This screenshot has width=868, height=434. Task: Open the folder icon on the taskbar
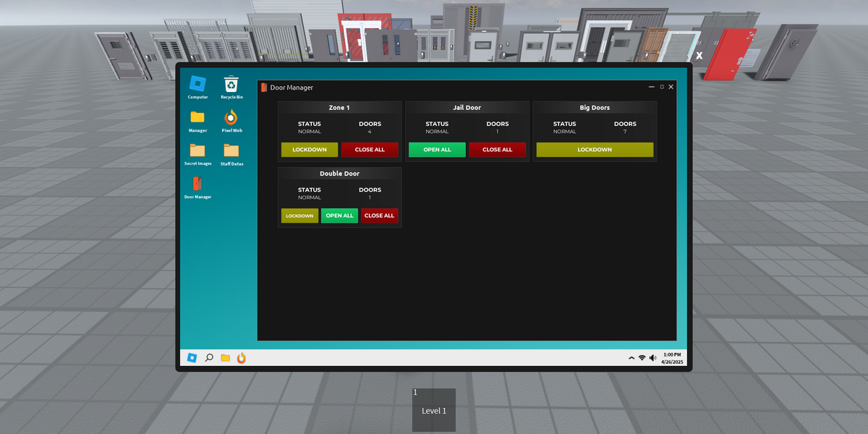[x=226, y=357]
